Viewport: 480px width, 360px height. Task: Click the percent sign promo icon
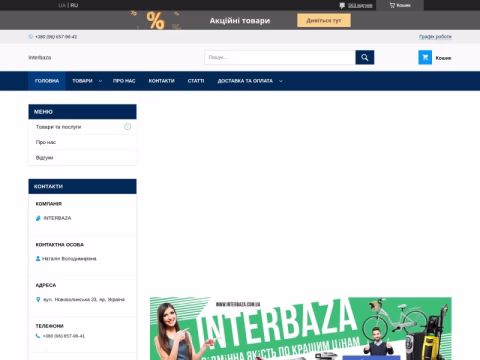click(155, 21)
